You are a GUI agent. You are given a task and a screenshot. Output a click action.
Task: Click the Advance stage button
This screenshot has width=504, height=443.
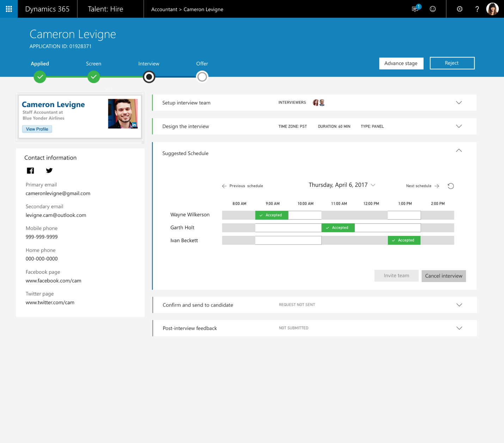tap(401, 63)
